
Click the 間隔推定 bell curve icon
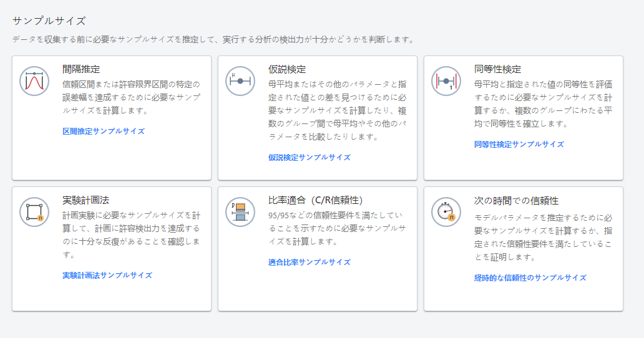34,81
